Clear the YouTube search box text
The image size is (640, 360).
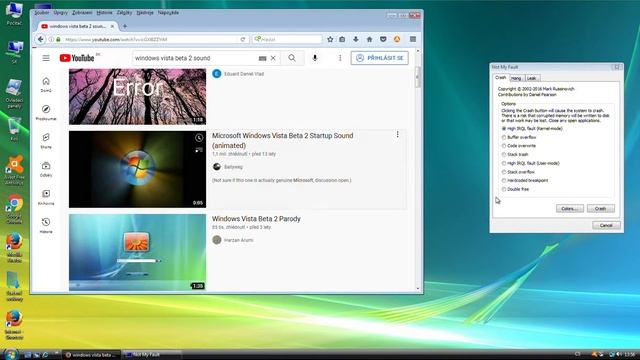click(x=273, y=58)
